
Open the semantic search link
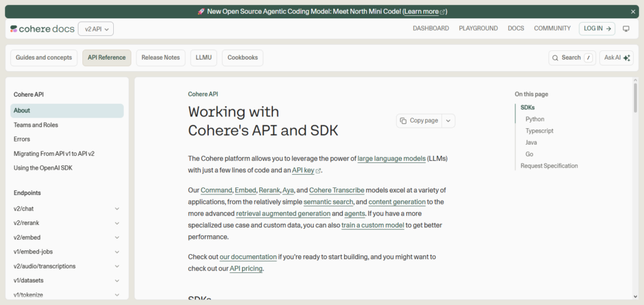328,202
